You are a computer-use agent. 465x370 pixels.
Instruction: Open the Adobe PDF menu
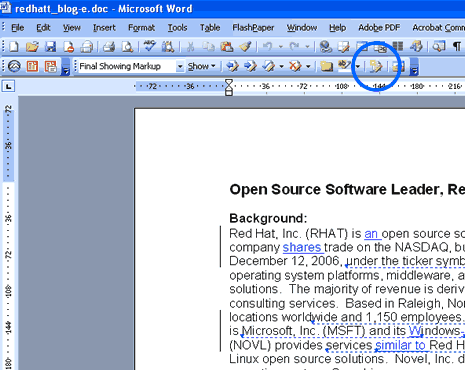(379, 28)
